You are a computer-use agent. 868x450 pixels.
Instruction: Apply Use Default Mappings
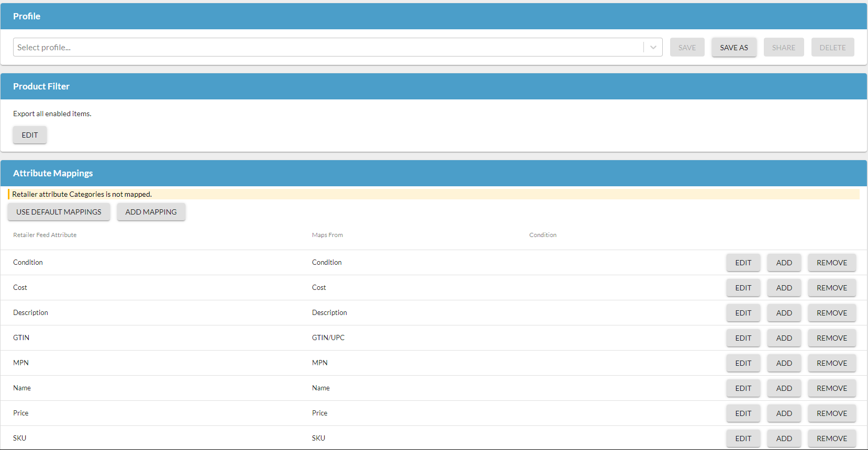(59, 212)
